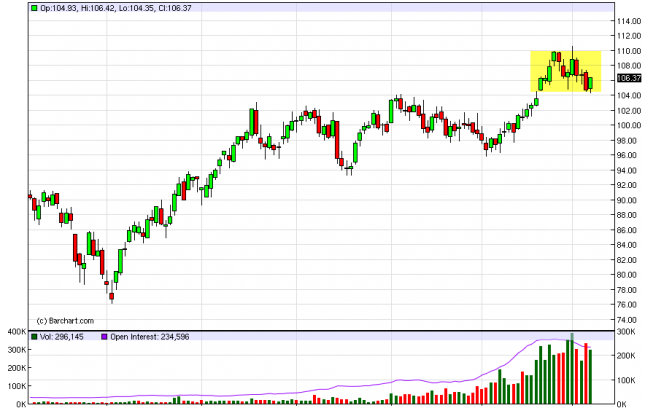This screenshot has width=645, height=408.
Task: Click the lowest candlestick near 76.00
Action: tap(112, 295)
